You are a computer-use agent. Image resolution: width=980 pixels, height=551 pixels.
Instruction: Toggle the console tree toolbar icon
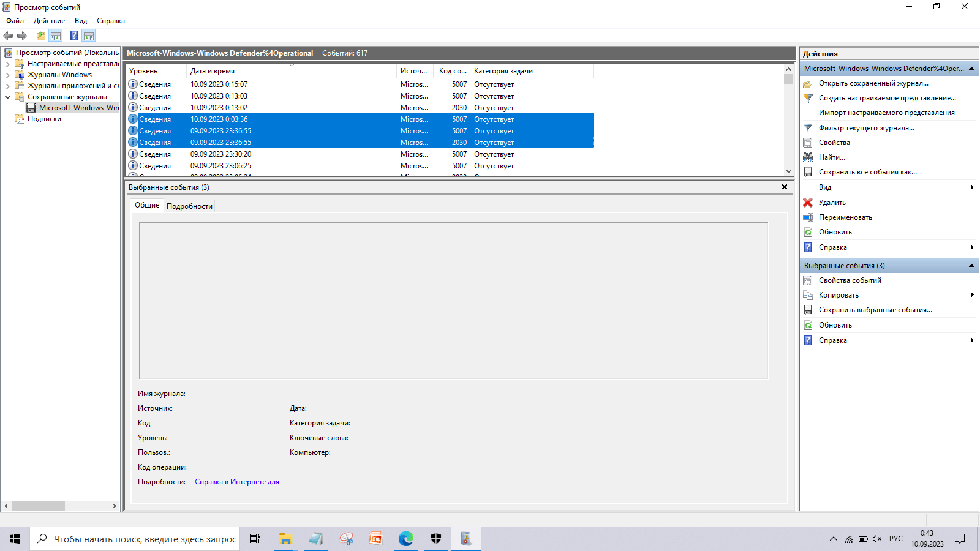55,36
